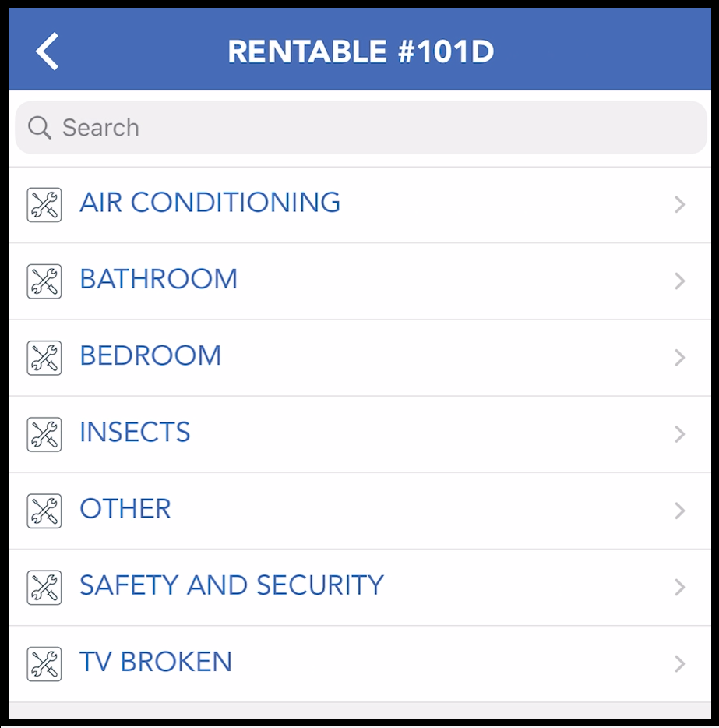Open the TV BROKEN issue label
The width and height of the screenshot is (719, 728).
pos(156,662)
